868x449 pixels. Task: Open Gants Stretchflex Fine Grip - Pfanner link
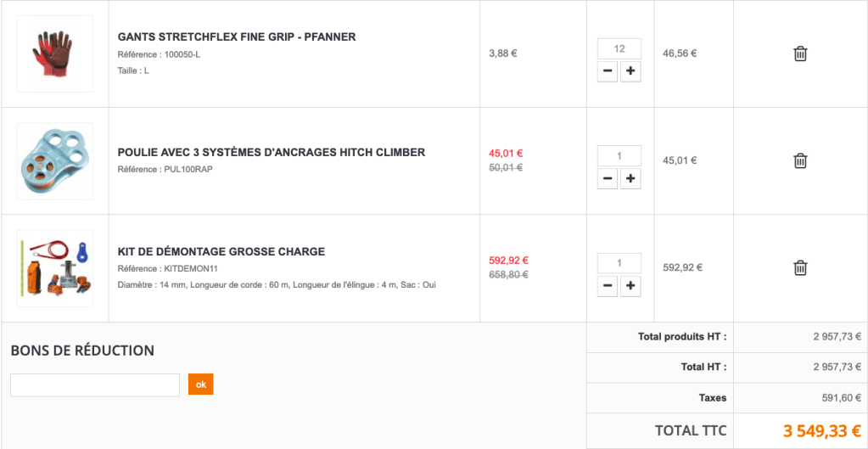click(x=237, y=37)
